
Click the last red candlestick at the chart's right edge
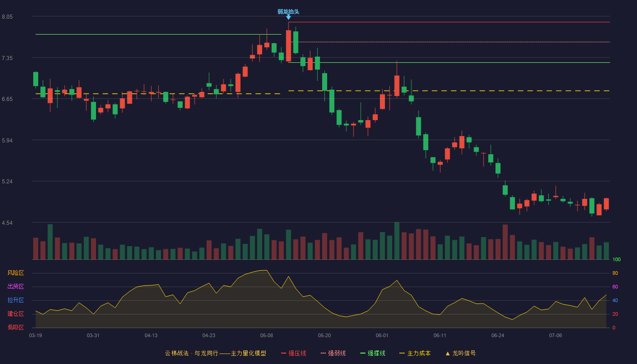606,204
